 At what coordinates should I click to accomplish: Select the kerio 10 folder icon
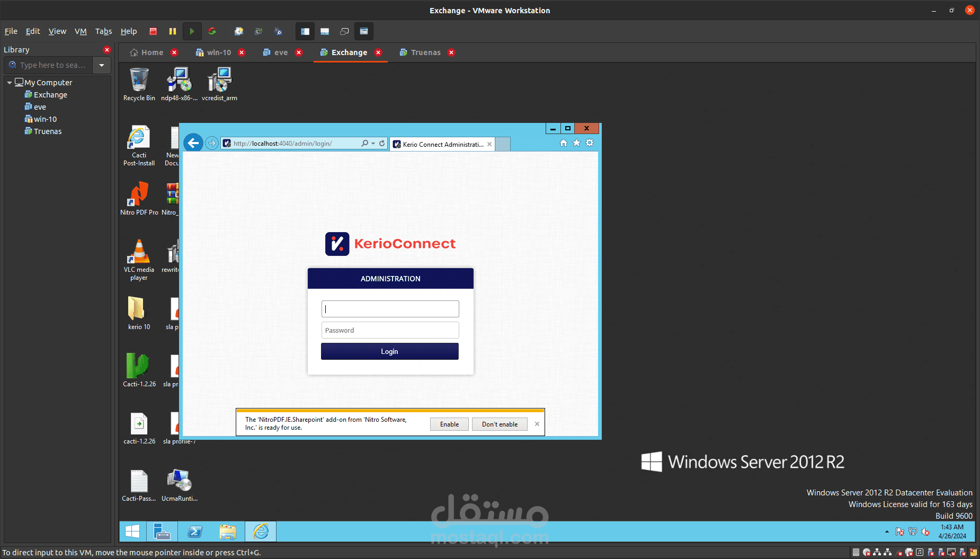coord(139,313)
